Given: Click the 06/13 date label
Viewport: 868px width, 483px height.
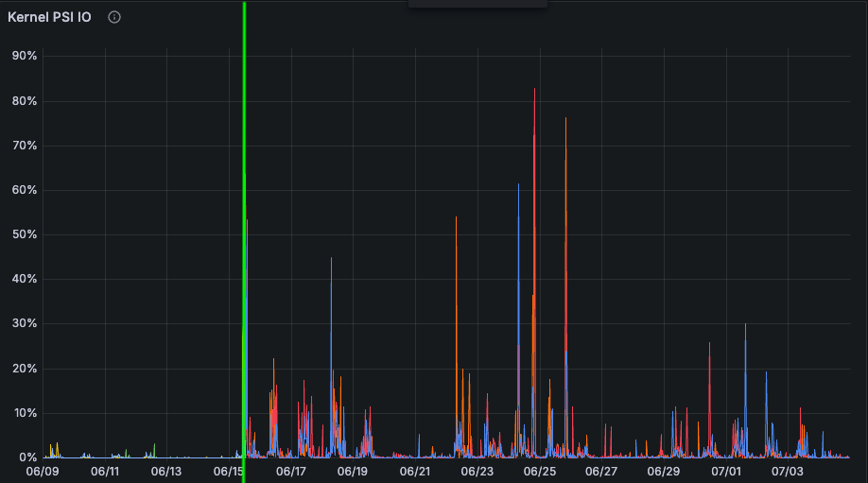Looking at the screenshot, I should (x=166, y=472).
